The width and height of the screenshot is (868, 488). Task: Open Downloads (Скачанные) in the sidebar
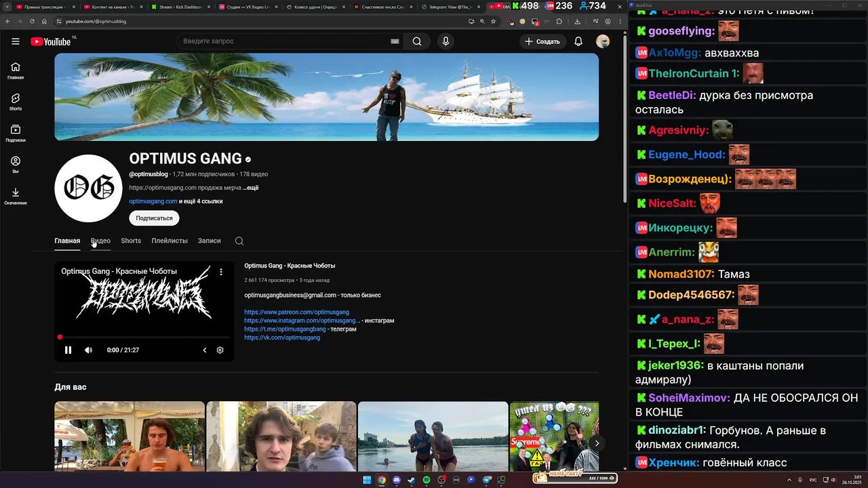point(16,197)
